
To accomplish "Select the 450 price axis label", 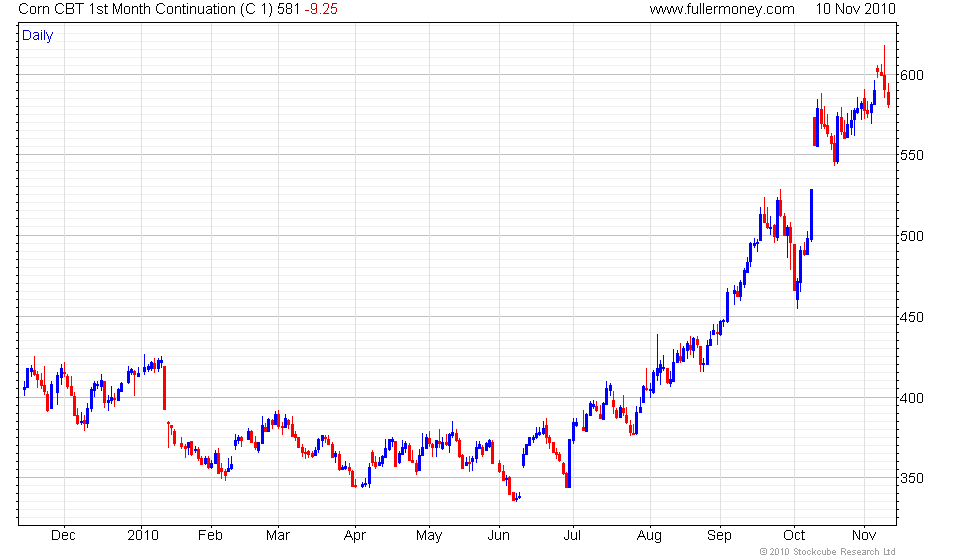I will pyautogui.click(x=911, y=318).
